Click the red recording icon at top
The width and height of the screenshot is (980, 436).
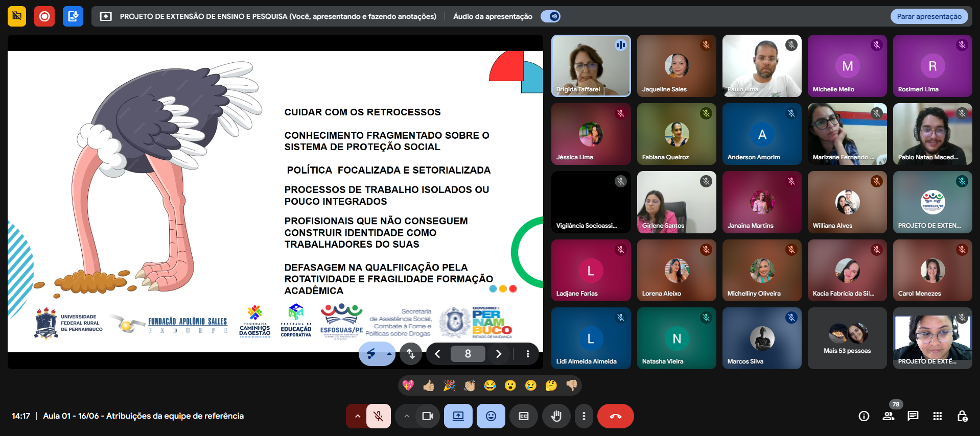44,16
